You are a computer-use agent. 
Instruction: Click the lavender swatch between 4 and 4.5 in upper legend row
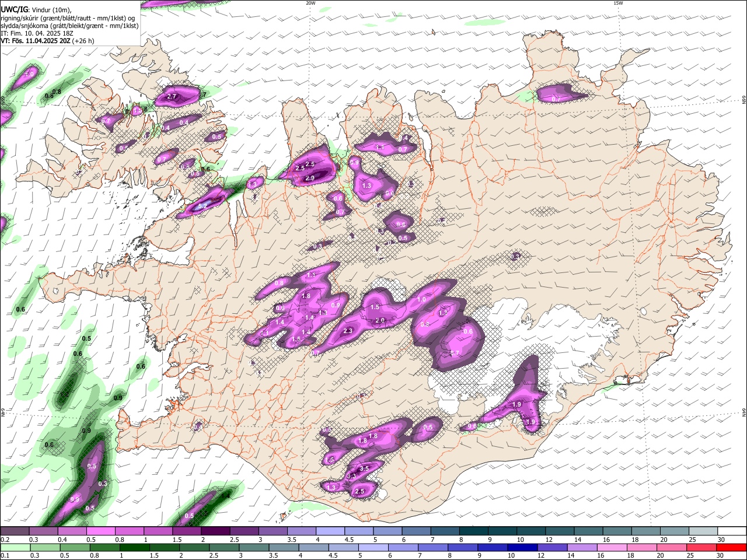click(x=330, y=531)
